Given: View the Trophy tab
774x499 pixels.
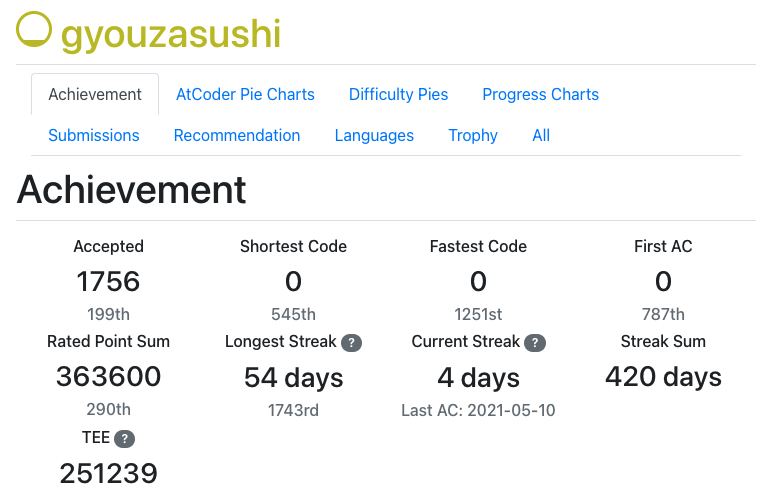Looking at the screenshot, I should pos(473,135).
